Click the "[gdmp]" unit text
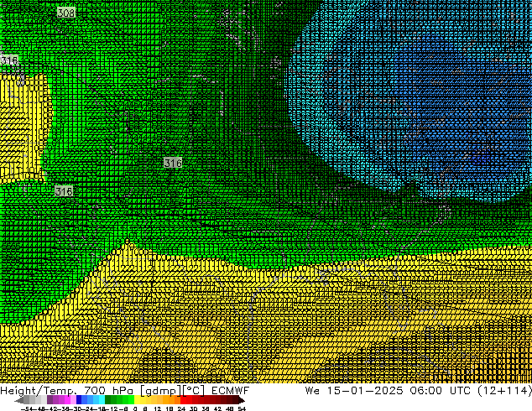 click(x=161, y=391)
